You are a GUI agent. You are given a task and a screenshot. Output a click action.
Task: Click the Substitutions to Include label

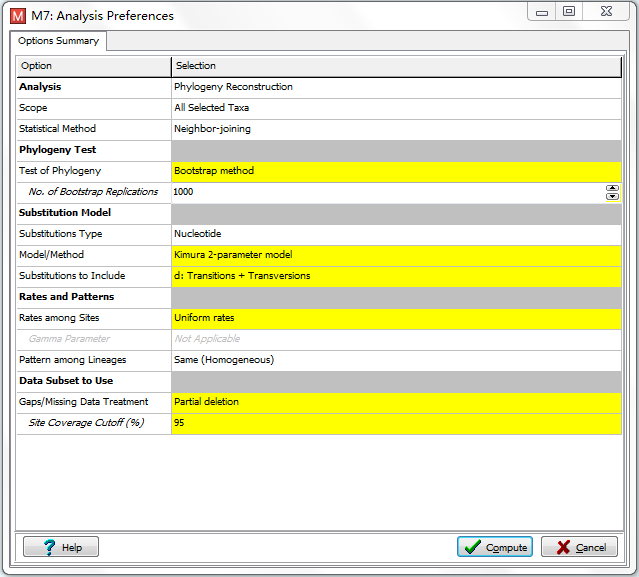tap(72, 276)
